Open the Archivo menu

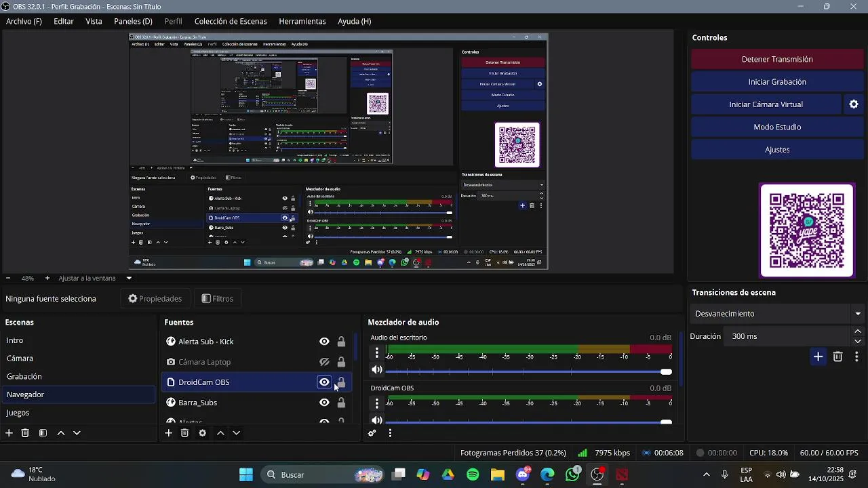coord(24,21)
